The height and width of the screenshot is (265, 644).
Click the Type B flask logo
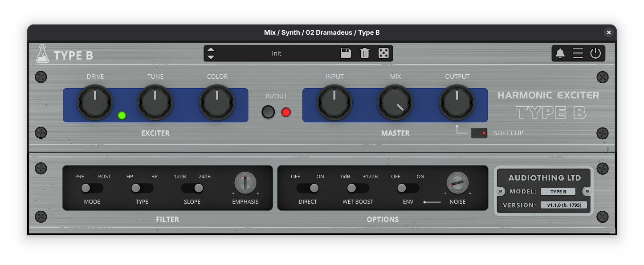coord(43,54)
